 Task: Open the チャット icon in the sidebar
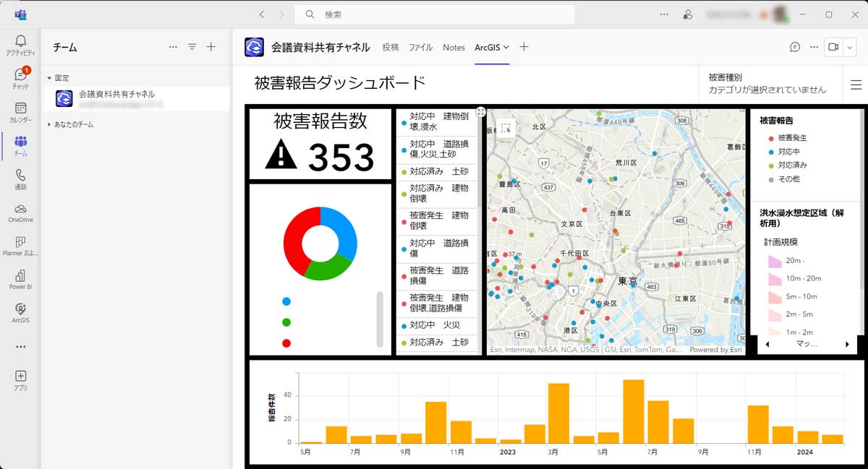click(x=19, y=76)
